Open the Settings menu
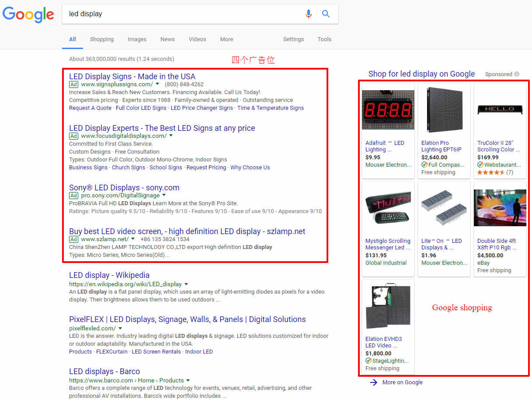Image resolution: width=532 pixels, height=403 pixels. 293,39
